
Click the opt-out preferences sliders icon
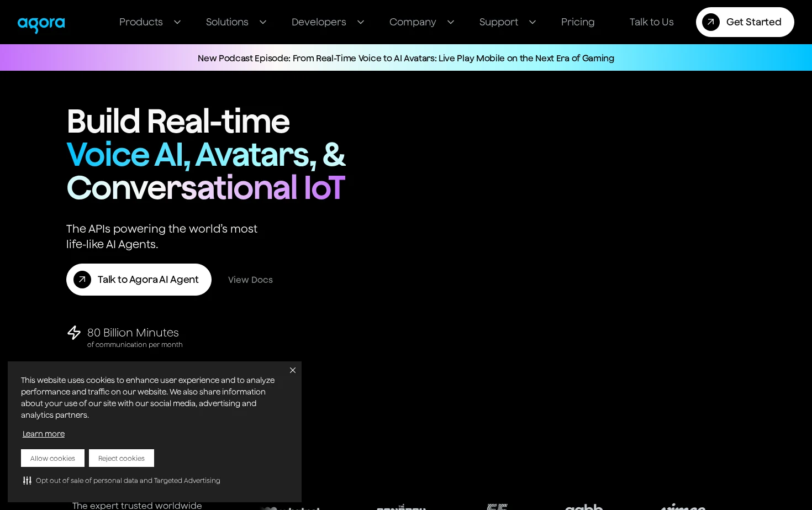(27, 481)
